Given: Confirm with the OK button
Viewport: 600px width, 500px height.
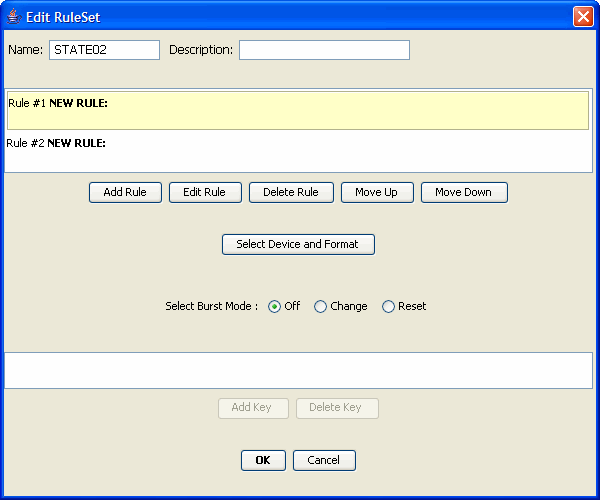Looking at the screenshot, I should 263,460.
